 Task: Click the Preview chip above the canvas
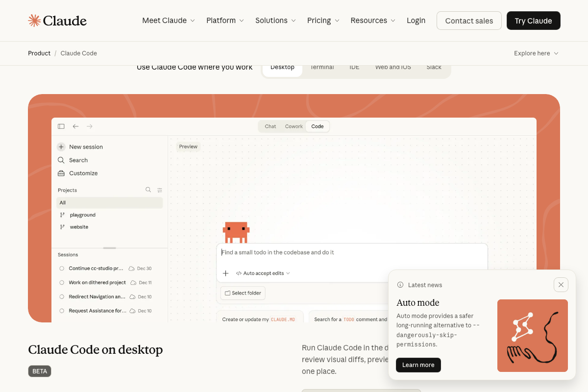tap(188, 146)
